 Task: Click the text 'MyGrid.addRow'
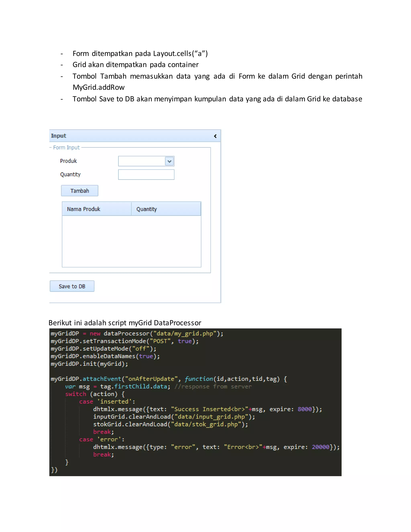tap(99, 88)
